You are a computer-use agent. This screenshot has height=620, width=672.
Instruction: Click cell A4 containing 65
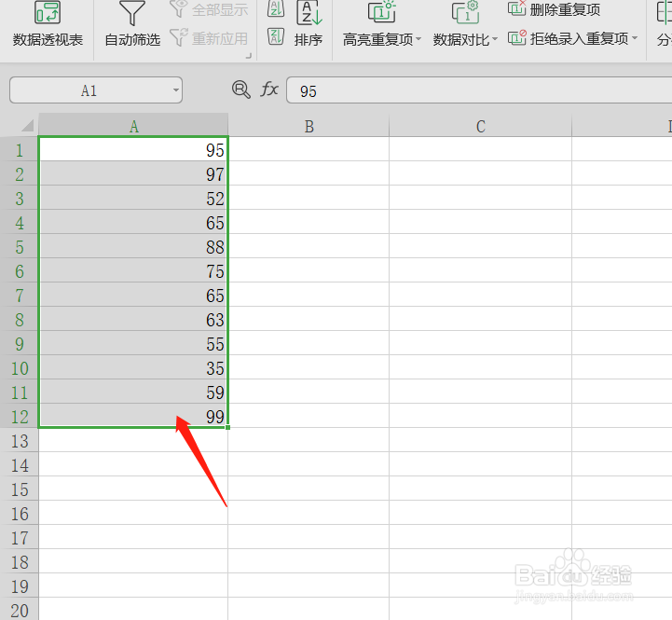click(133, 222)
